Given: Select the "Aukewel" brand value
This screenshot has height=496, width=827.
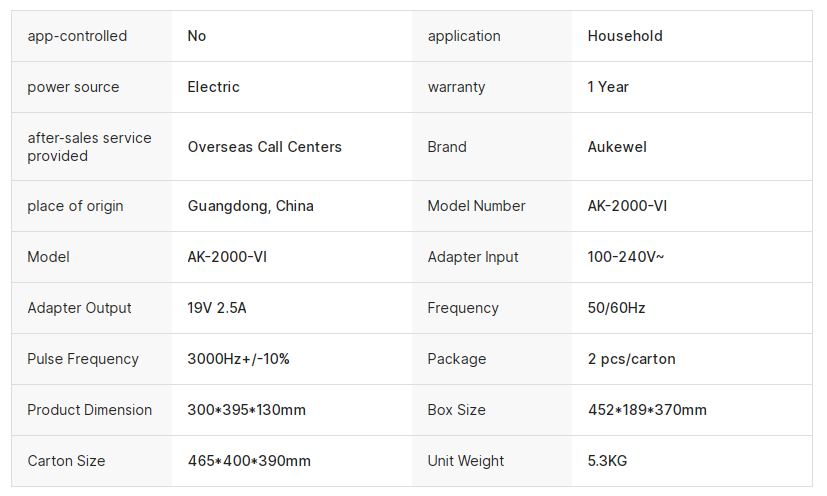Looking at the screenshot, I should tap(617, 147).
